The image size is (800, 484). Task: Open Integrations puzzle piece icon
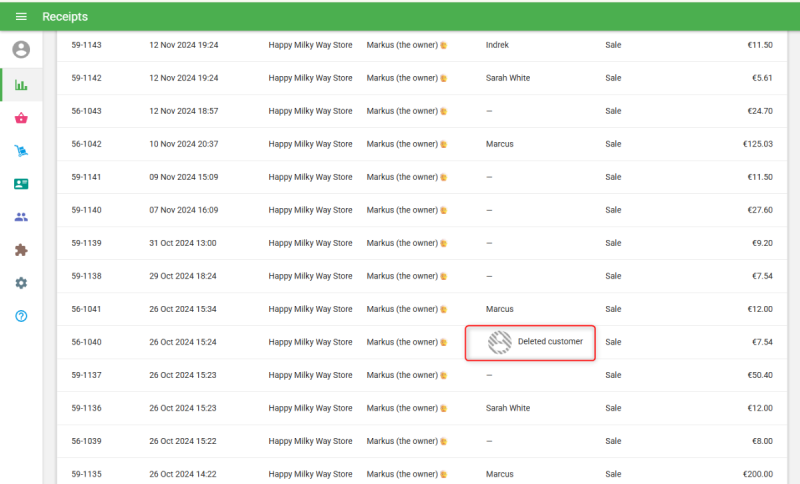21,250
